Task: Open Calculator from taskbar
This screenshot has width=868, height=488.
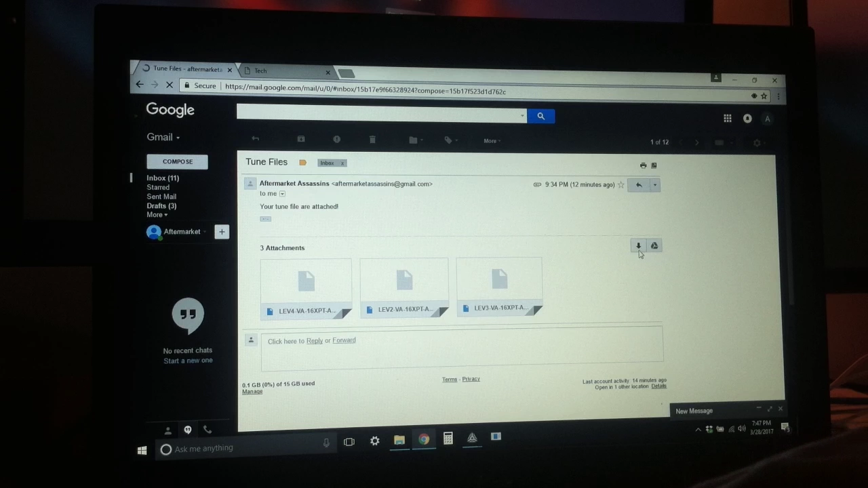Action: coord(448,439)
